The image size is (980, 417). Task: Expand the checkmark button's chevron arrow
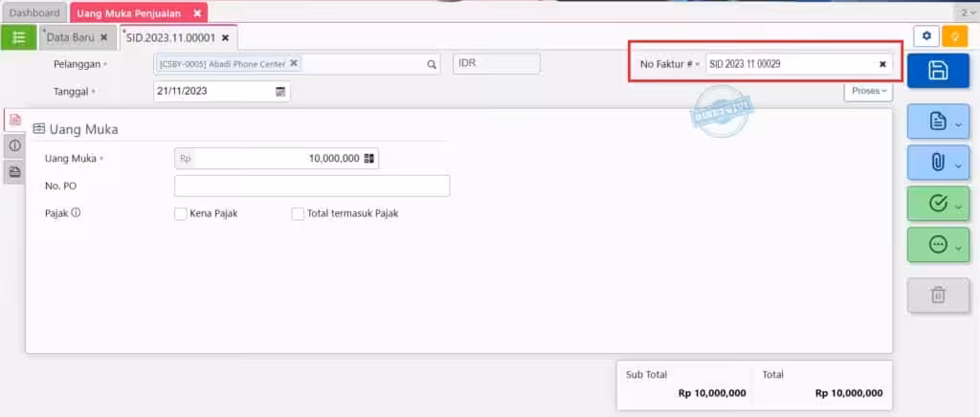click(959, 208)
